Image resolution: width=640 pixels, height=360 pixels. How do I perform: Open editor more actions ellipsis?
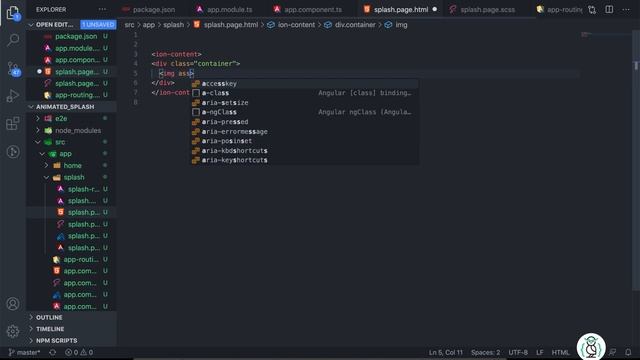point(626,9)
